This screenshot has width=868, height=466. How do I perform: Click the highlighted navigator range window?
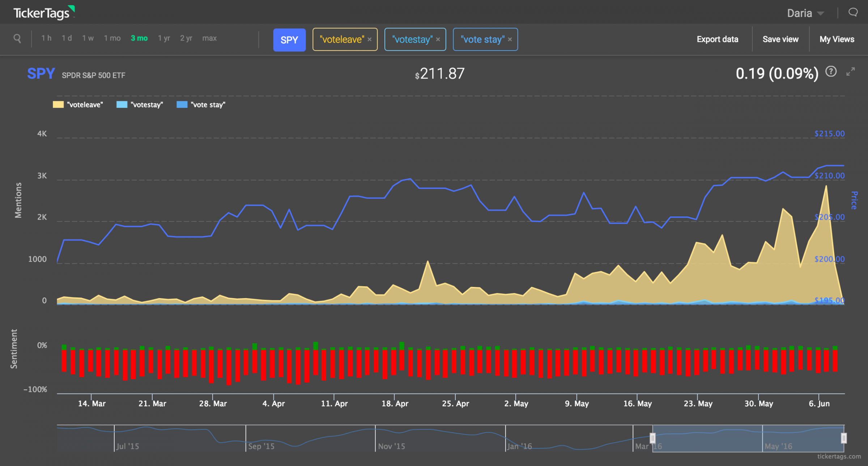coord(748,439)
